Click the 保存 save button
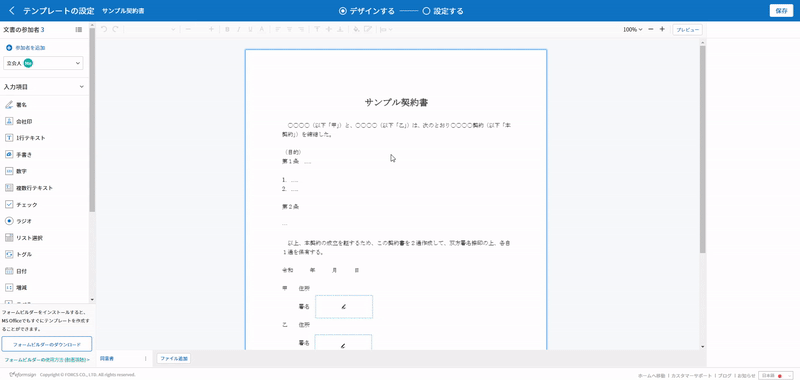800x380 pixels. (x=781, y=11)
